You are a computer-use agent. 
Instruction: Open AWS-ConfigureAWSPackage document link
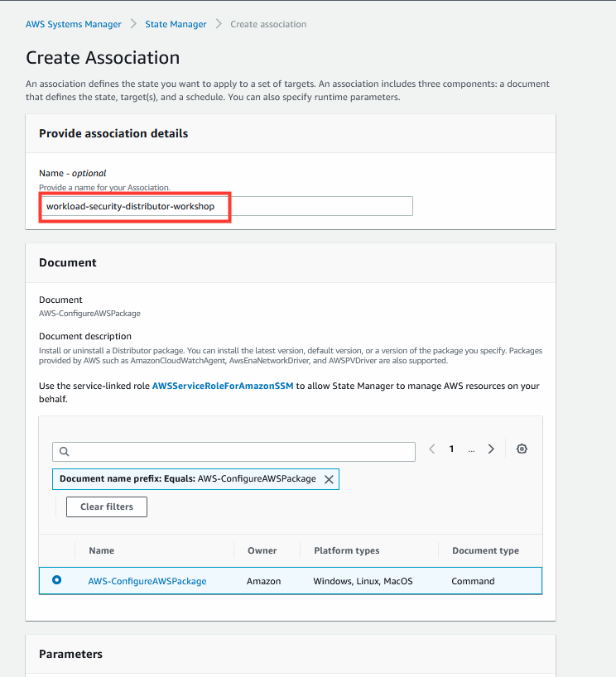tap(147, 581)
